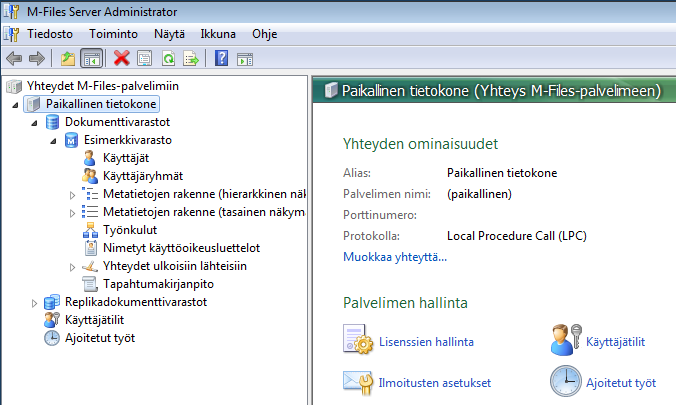
Task: Click the Back arrow toolbar button
Action: (14, 58)
